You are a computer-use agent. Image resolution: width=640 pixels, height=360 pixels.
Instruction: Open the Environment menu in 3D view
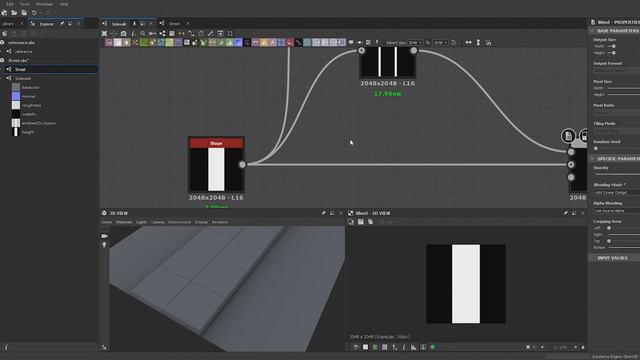pos(180,222)
